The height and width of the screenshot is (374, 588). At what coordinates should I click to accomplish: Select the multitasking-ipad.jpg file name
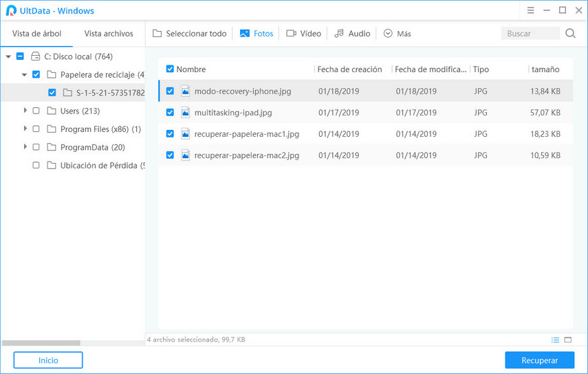233,113
